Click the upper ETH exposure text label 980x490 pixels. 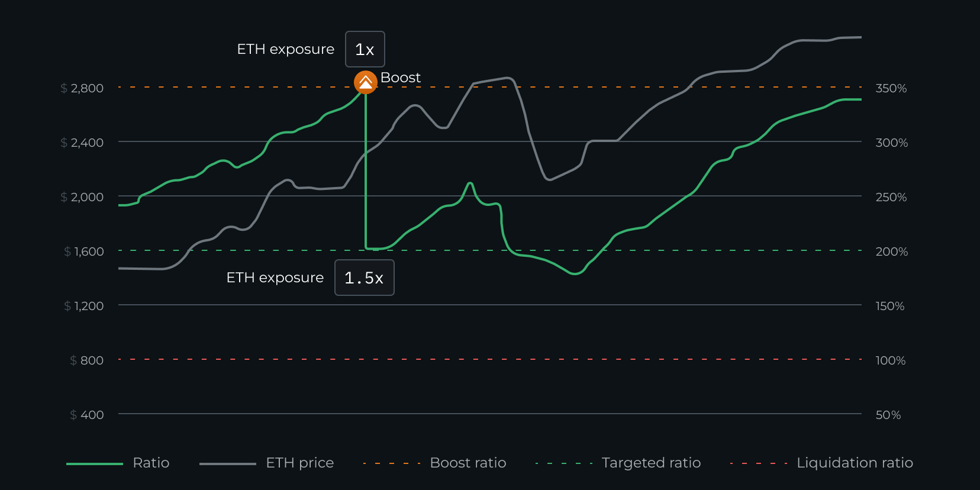[x=285, y=49]
